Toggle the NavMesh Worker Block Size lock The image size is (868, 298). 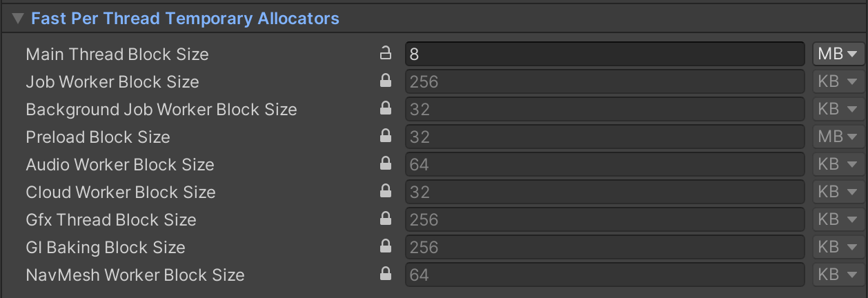[386, 275]
